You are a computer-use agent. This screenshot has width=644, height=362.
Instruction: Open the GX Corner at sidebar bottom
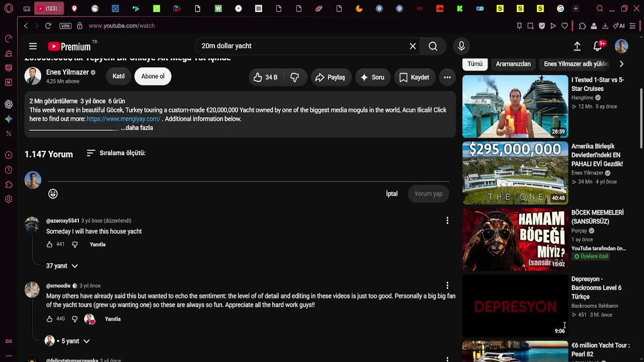(x=9, y=341)
